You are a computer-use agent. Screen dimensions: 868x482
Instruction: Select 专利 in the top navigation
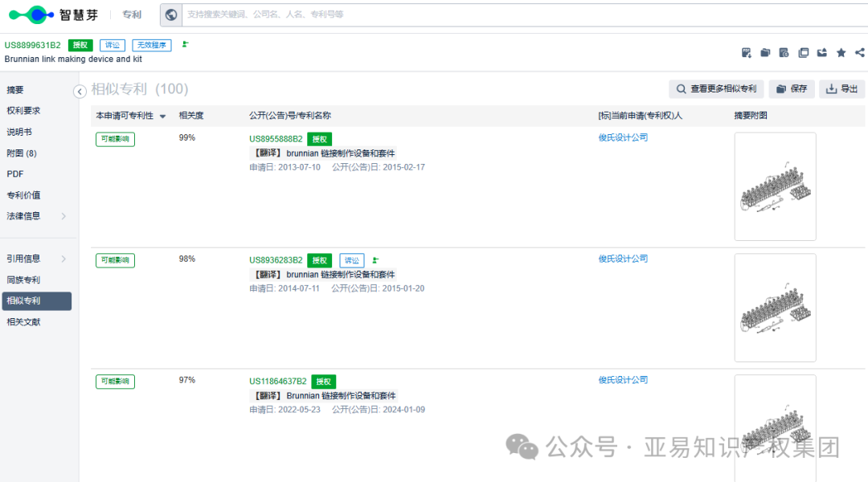[x=131, y=14]
